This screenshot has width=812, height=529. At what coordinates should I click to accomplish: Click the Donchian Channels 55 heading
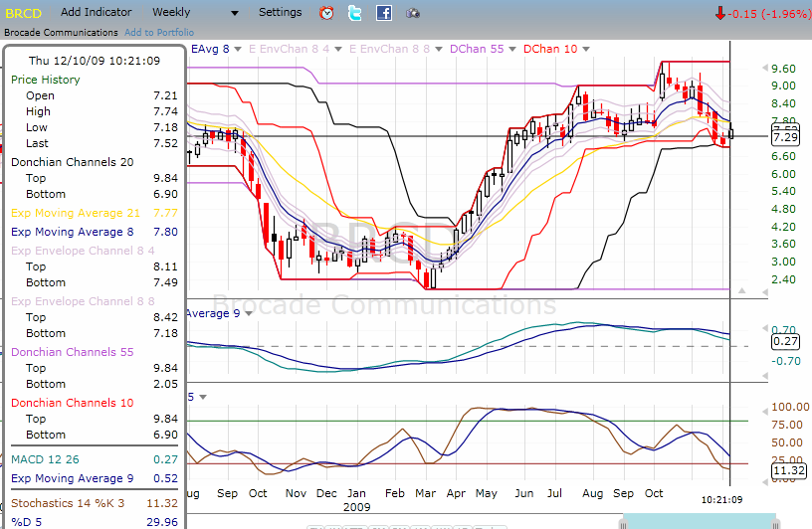72,352
